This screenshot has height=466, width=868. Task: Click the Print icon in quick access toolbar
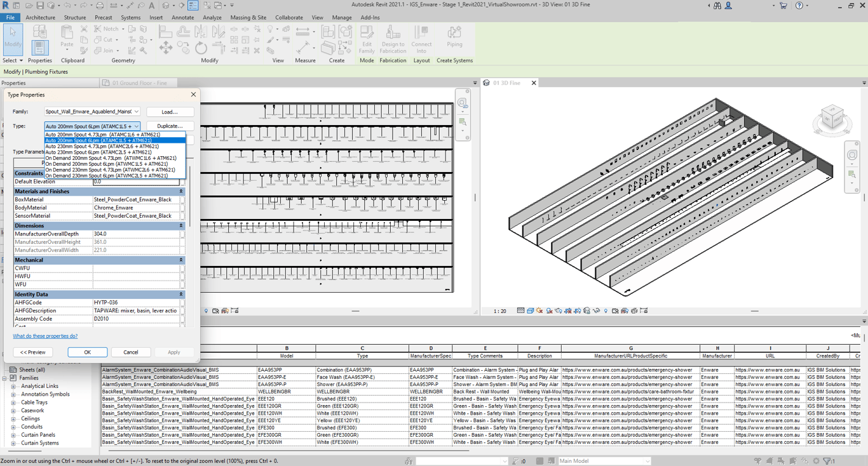coord(100,6)
